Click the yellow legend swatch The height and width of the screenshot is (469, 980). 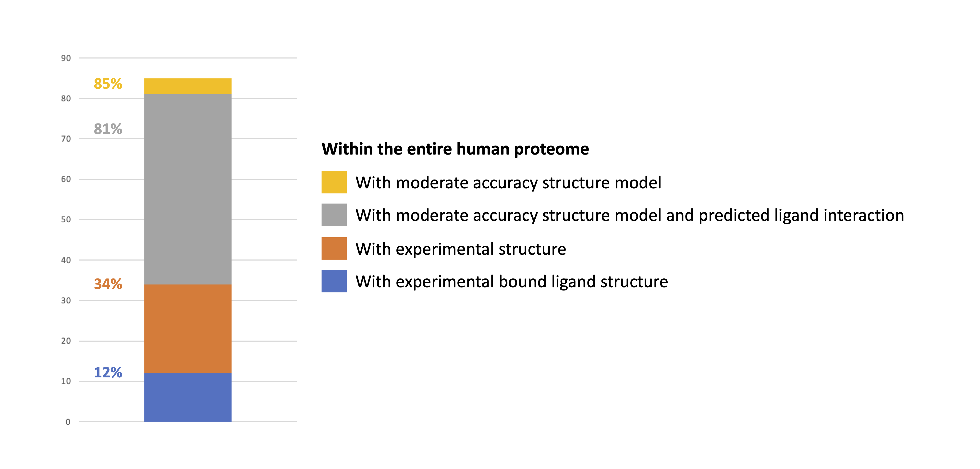pos(334,182)
